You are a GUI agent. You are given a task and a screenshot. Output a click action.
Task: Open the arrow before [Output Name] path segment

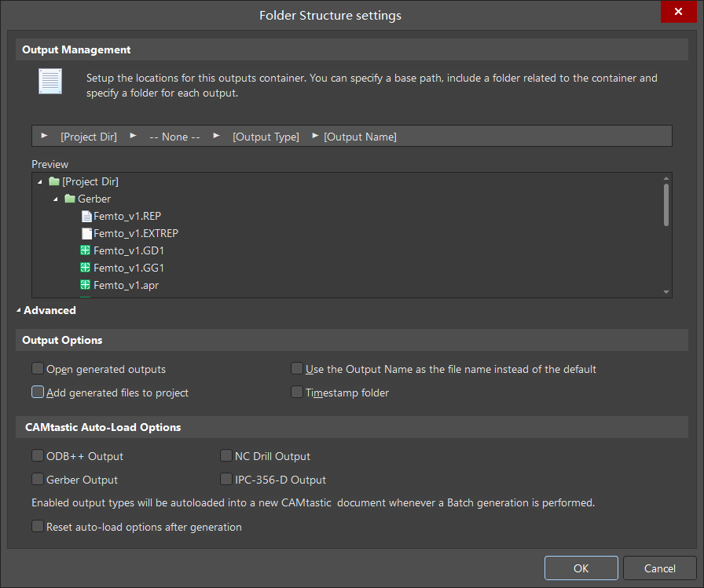[315, 136]
